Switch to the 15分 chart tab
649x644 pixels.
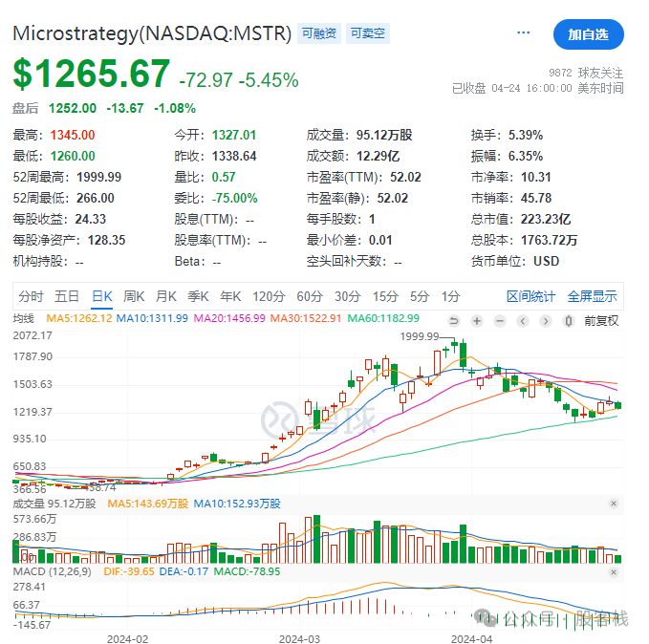tap(385, 296)
